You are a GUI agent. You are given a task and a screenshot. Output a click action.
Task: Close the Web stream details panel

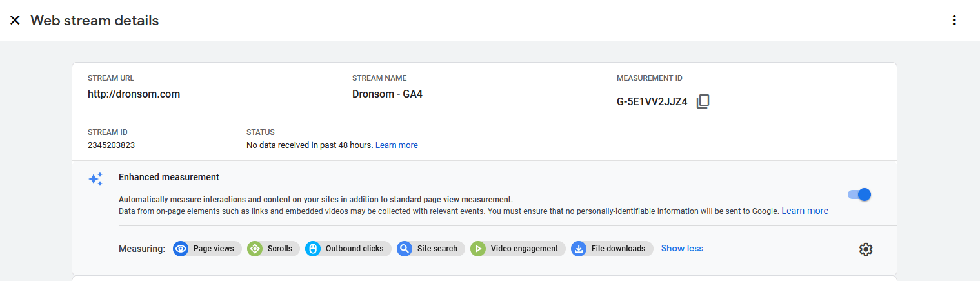[x=15, y=21]
